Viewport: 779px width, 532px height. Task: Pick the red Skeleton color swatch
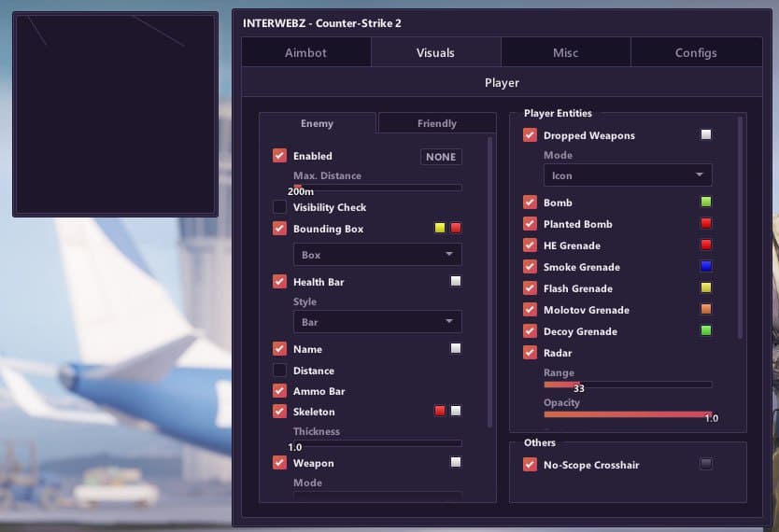(x=440, y=411)
